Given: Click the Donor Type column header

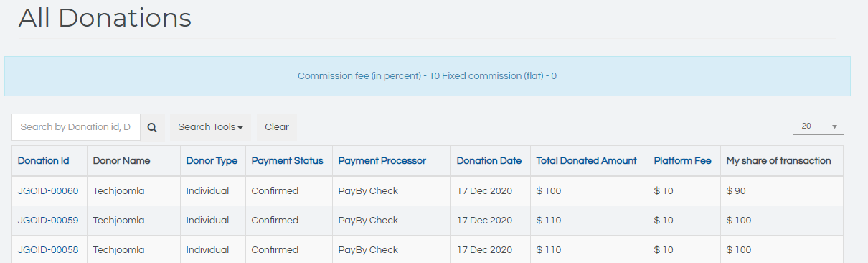Looking at the screenshot, I should pos(212,161).
